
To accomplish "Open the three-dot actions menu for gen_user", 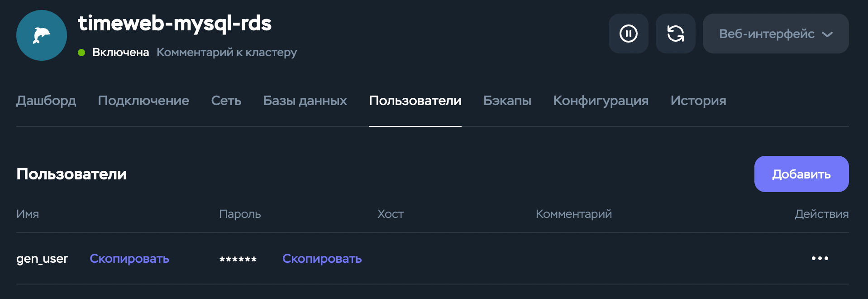I will tap(820, 258).
